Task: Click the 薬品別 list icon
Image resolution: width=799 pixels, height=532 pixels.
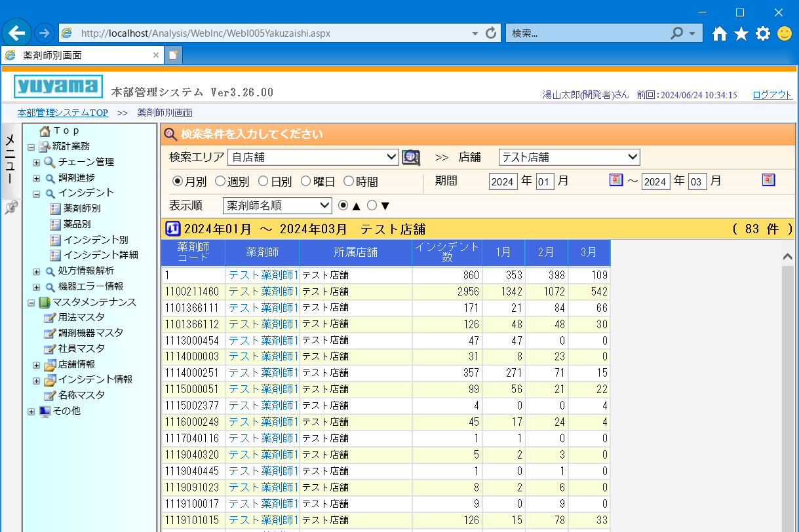Action: pyautogui.click(x=55, y=224)
